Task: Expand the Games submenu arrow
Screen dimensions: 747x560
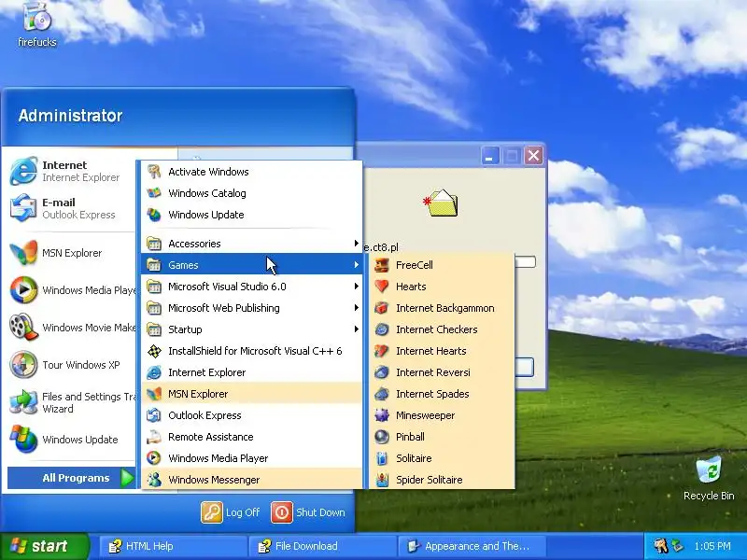Action: [356, 265]
